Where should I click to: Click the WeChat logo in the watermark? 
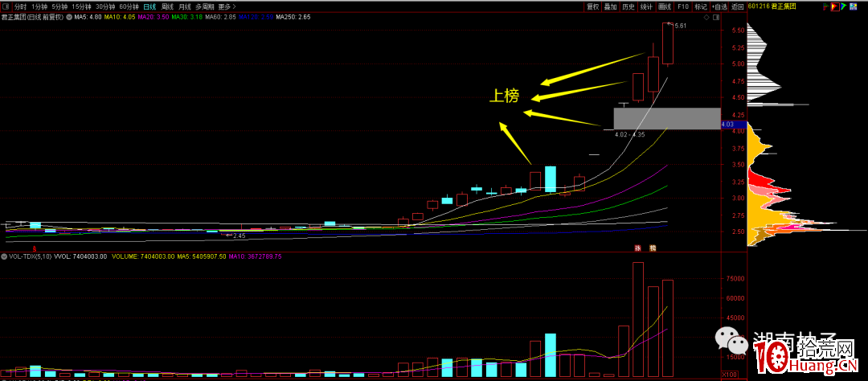730,338
